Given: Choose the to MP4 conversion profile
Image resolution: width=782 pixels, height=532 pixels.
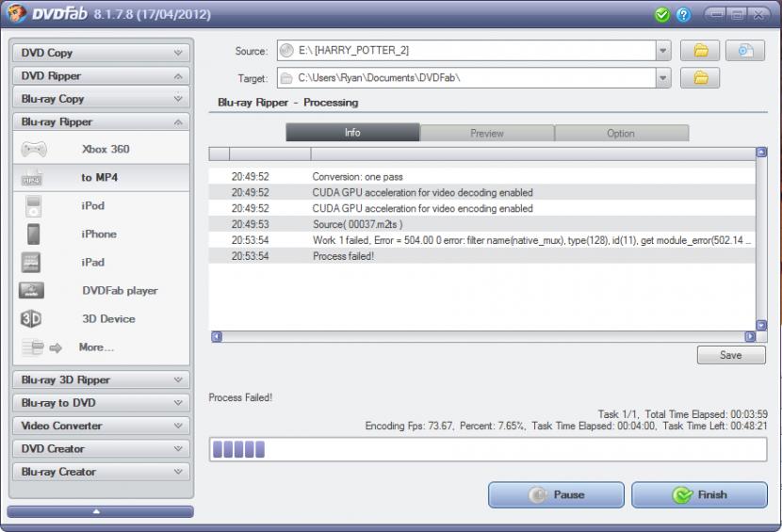Looking at the screenshot, I should point(99,177).
